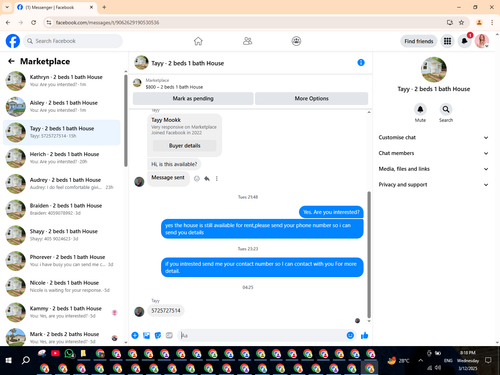
Task: Open Kathryn conversation
Action: 62,80
